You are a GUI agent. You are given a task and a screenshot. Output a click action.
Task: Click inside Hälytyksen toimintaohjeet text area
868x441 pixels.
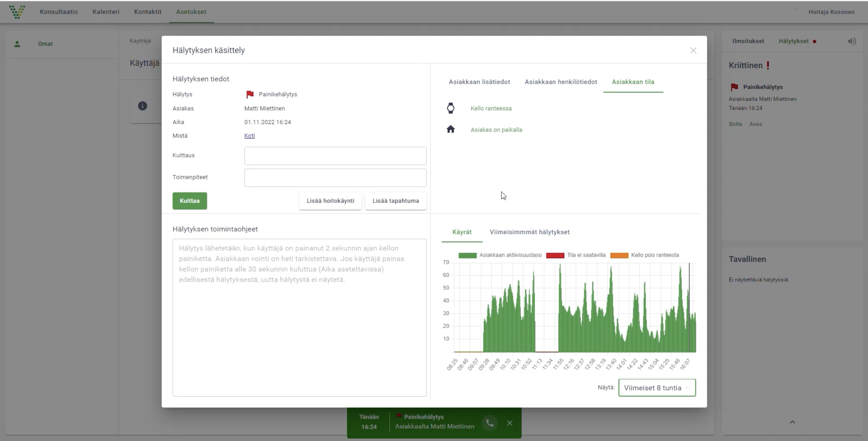[x=299, y=317]
